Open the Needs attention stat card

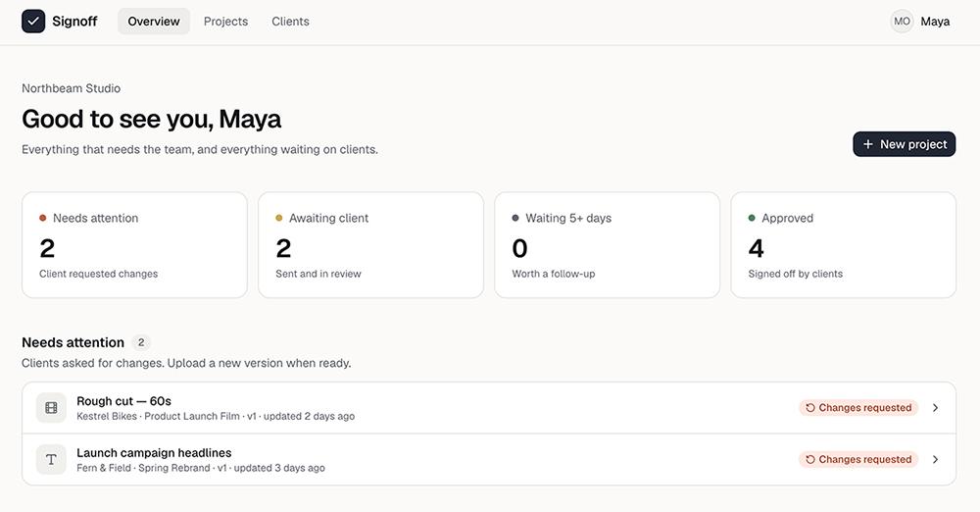tap(134, 245)
